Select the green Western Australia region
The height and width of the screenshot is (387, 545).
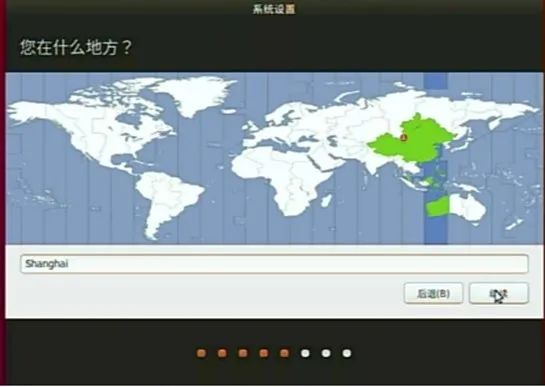pos(438,207)
